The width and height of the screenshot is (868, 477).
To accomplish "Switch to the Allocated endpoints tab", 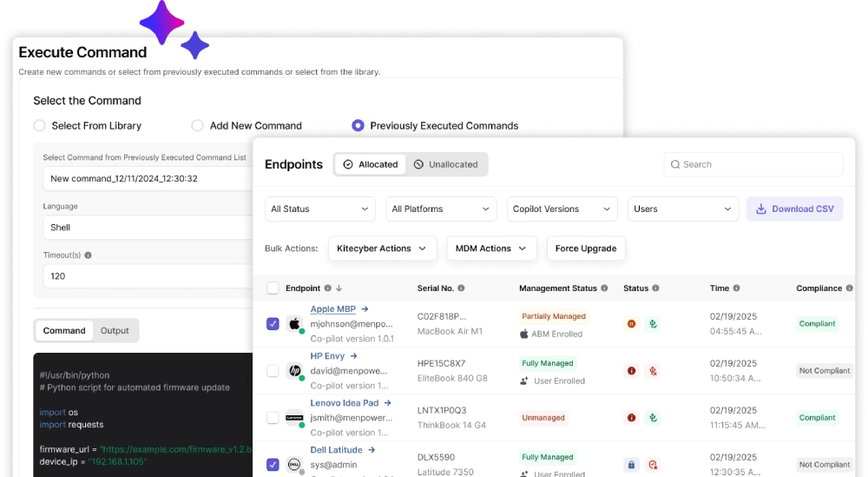I will 371,164.
